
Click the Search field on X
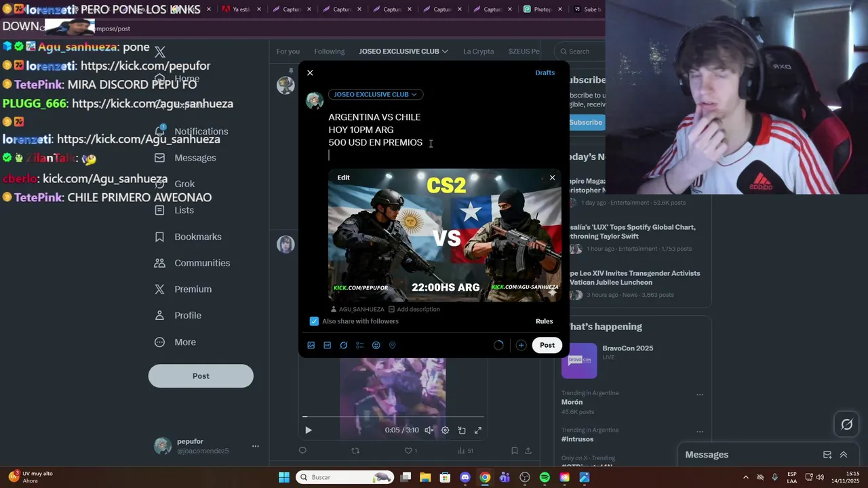pos(580,52)
